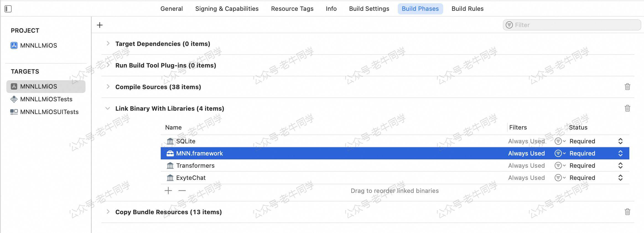
Task: Delete the Link Binary With Libraries phase
Action: [x=627, y=108]
